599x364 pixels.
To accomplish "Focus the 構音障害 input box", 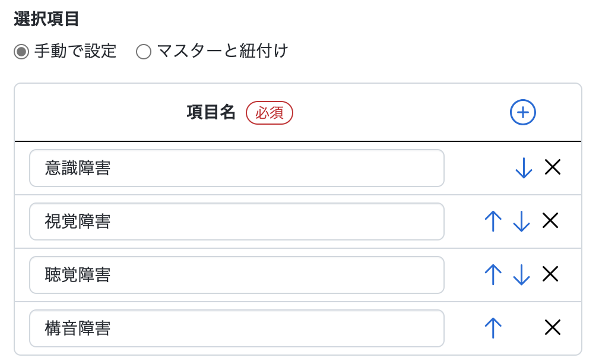I will 236,328.
